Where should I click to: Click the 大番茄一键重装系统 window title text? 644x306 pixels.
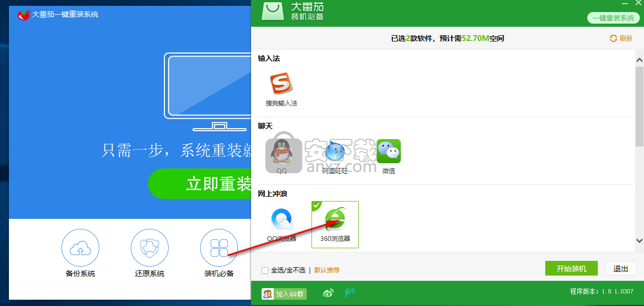click(65, 14)
